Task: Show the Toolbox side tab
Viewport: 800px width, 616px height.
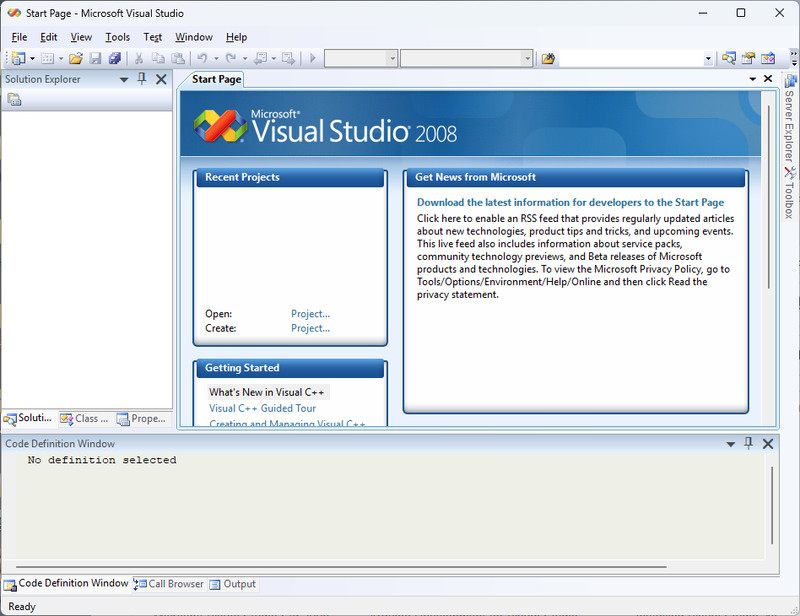Action: (x=790, y=193)
